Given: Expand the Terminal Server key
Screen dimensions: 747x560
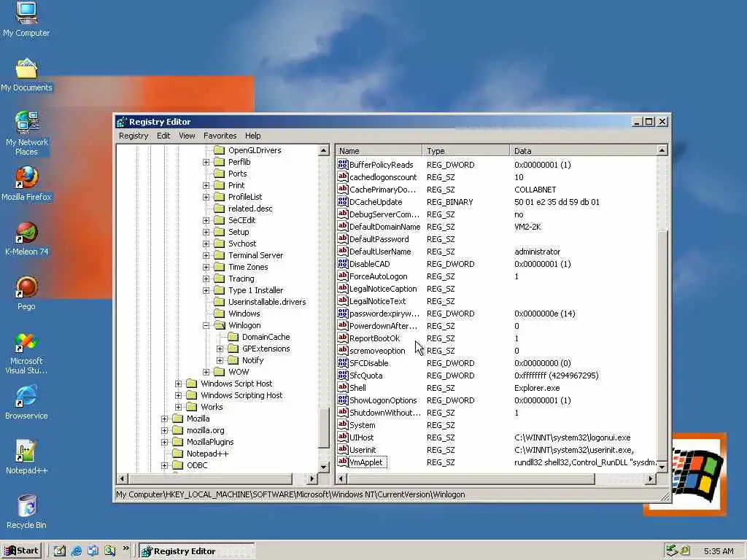Looking at the screenshot, I should (x=206, y=255).
